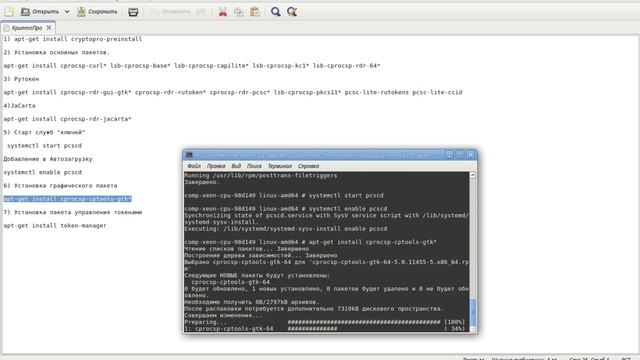Click the highlighted 'apt-get install cprocsp-cptools-gtk*' editor line

click(67, 199)
